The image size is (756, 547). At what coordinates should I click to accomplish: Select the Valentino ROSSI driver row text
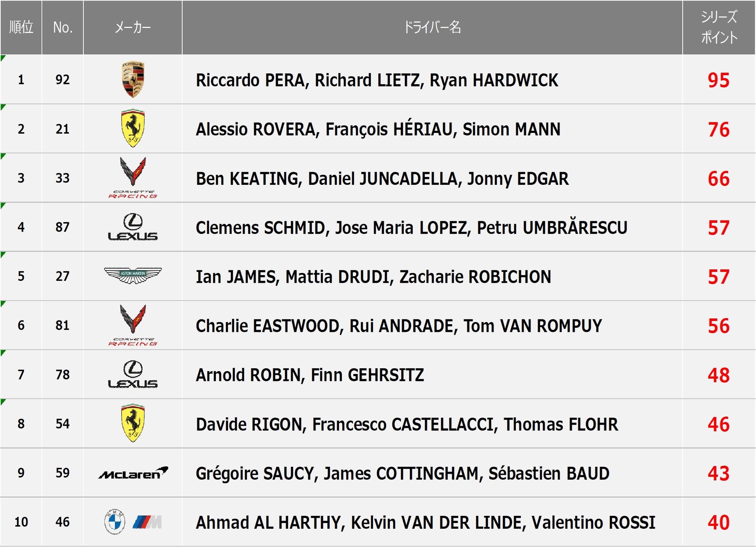(x=426, y=522)
